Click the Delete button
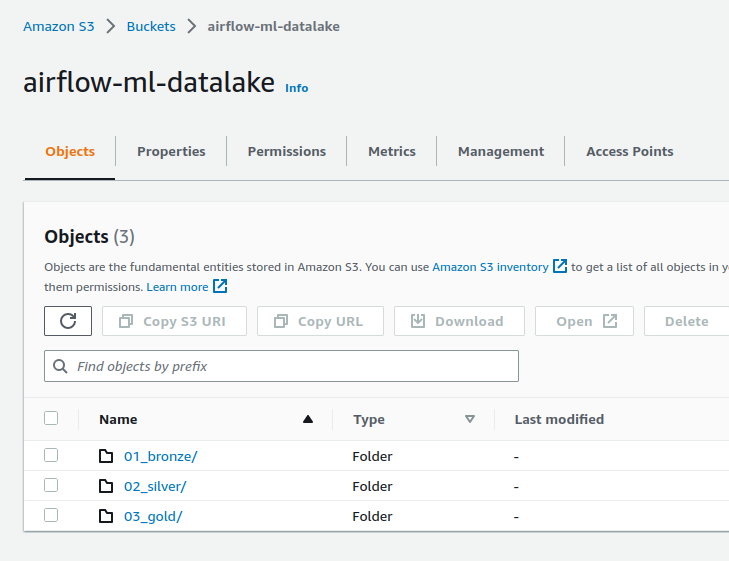This screenshot has width=729, height=561. [687, 321]
